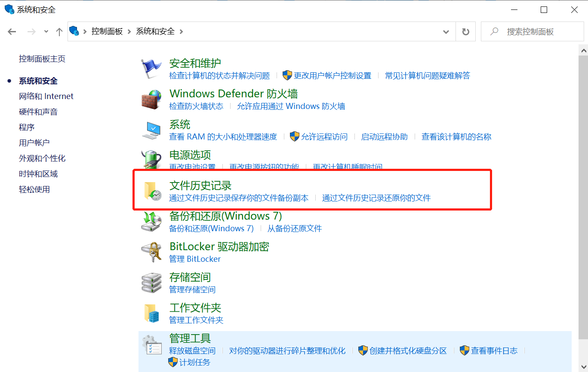Click 管理存储空间 link
The height and width of the screenshot is (372, 588).
(192, 289)
